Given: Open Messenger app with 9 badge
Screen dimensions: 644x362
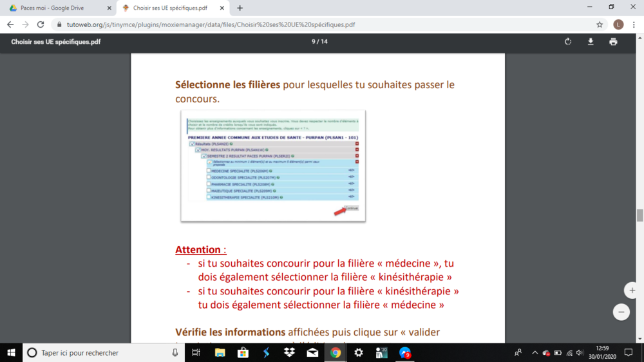Looking at the screenshot, I should pos(404,352).
